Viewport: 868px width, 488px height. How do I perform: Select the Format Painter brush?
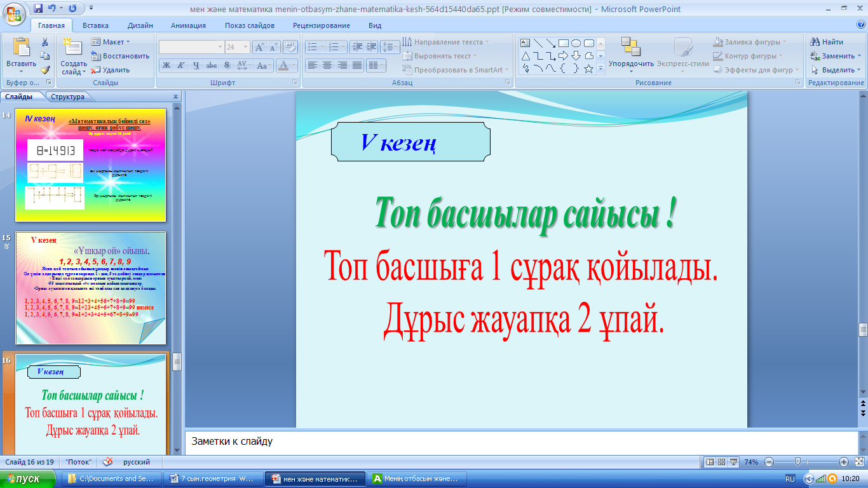[45, 70]
